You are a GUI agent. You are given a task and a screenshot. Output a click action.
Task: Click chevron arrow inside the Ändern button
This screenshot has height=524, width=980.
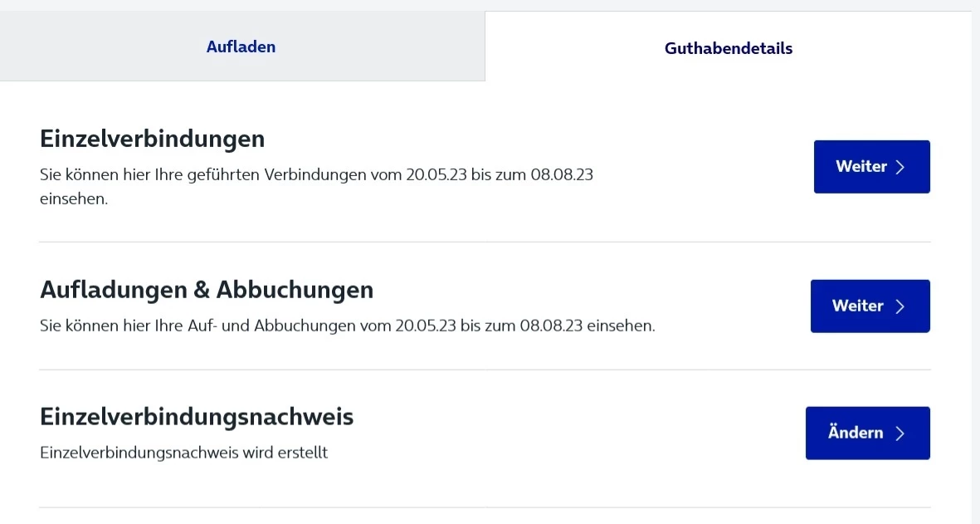(900, 433)
